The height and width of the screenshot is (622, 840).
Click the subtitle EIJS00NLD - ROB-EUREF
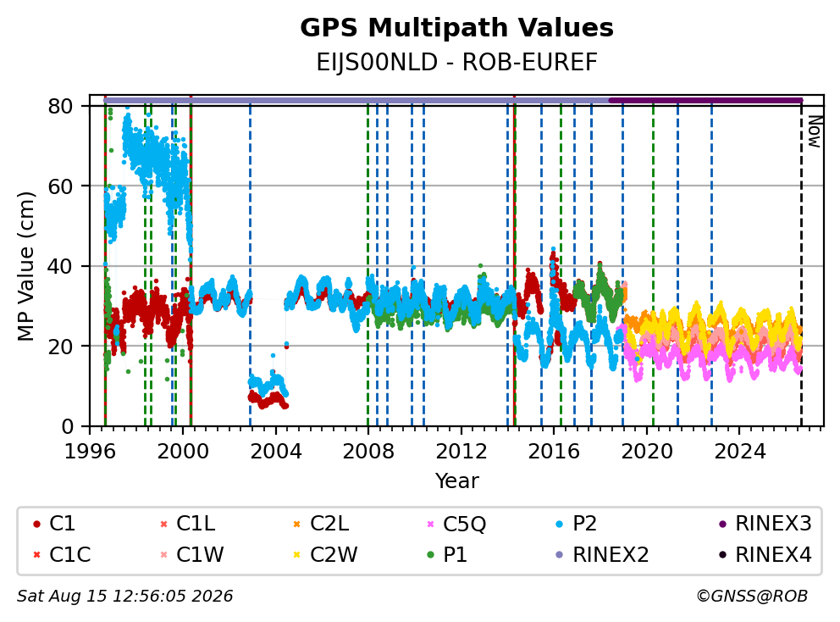point(456,62)
